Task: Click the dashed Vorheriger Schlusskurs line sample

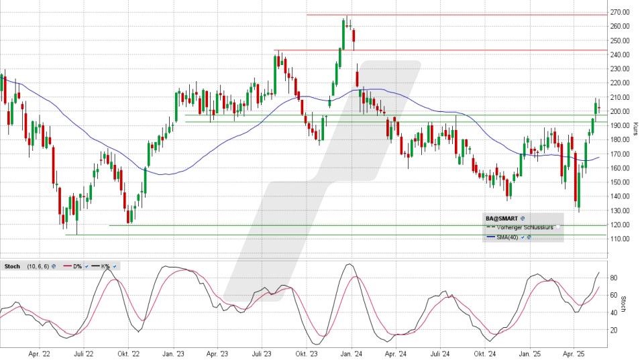Action: [491, 227]
